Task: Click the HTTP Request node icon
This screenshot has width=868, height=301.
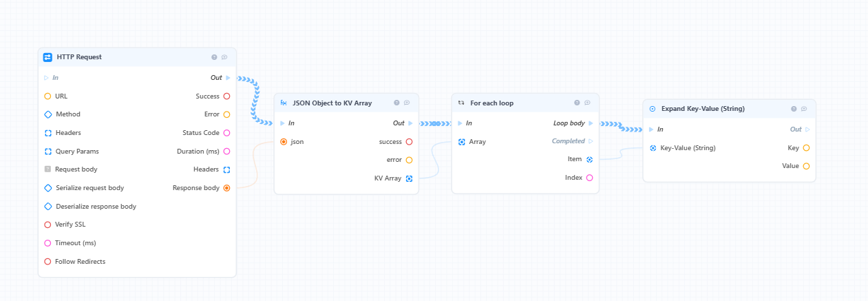Action: [x=47, y=57]
